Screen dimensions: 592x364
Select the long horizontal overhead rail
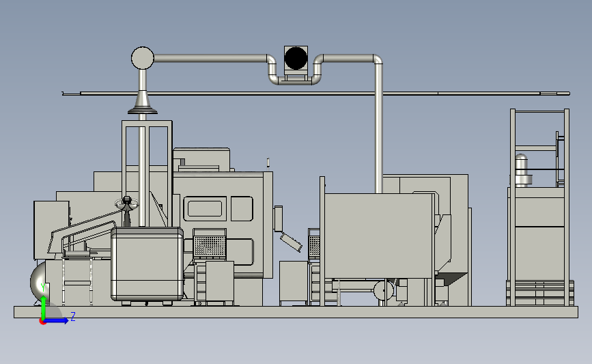pyautogui.click(x=316, y=94)
